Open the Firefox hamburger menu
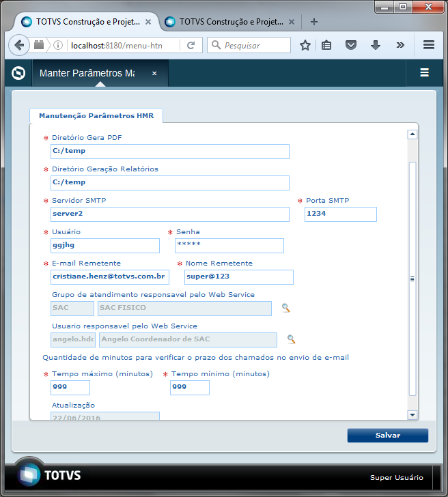The image size is (448, 497). tap(429, 44)
